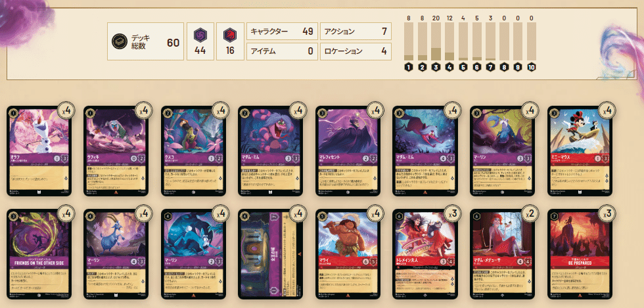Select the red Ruby ink icon
The width and height of the screenshot is (644, 308).
coord(230,35)
